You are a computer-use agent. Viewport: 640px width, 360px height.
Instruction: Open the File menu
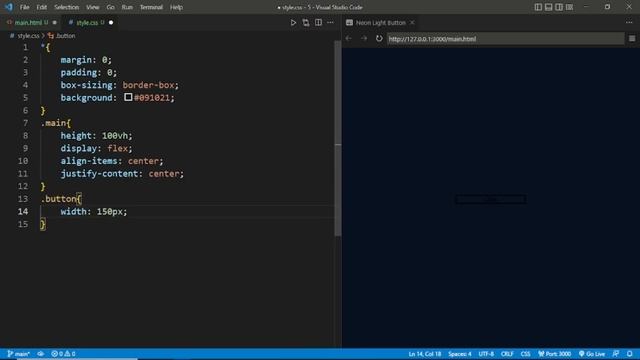pos(24,7)
